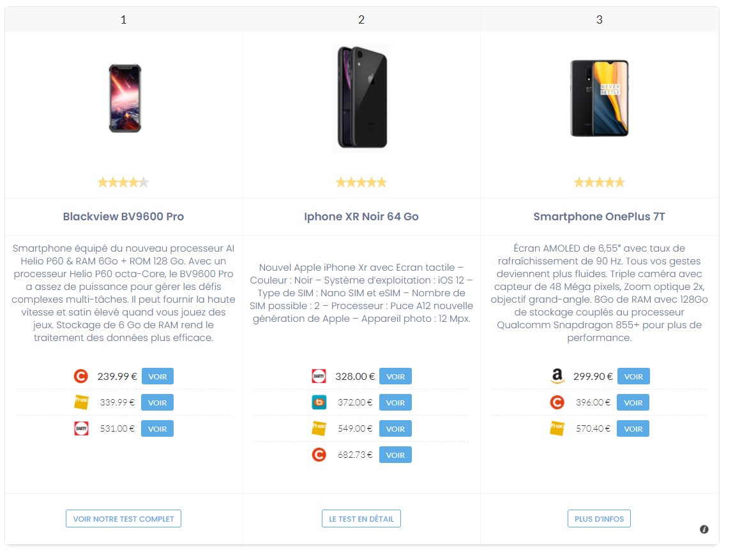Click the Cdiscount logo next to 682.73 €
Image resolution: width=733 pixels, height=560 pixels.
coord(319,455)
